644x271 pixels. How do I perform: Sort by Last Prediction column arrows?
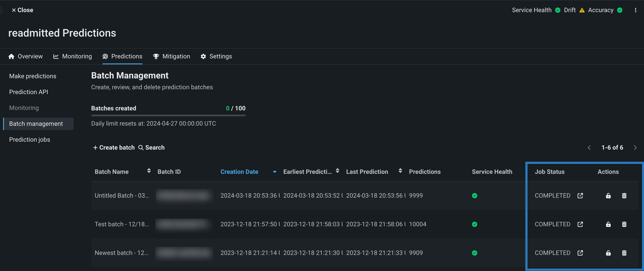click(400, 171)
